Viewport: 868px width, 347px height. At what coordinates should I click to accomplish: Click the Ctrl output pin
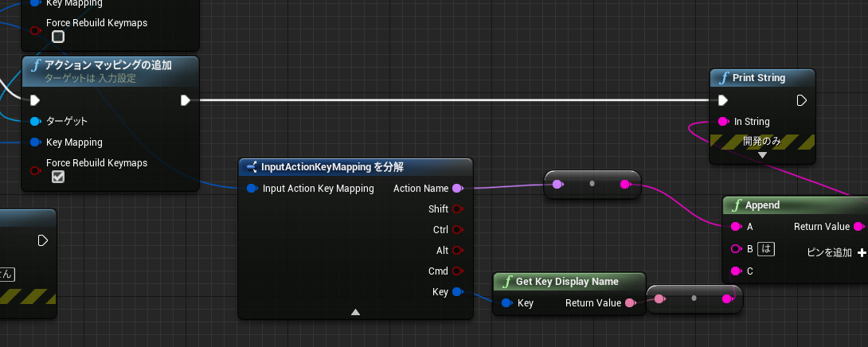pyautogui.click(x=458, y=230)
